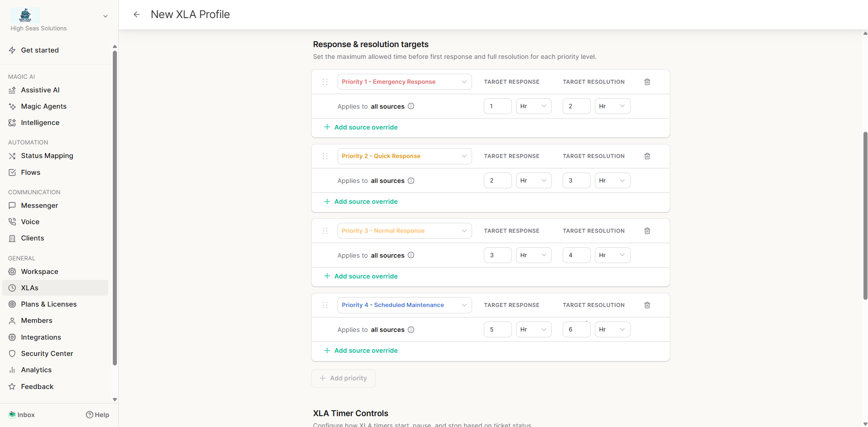Navigate to Security Center
This screenshot has width=868, height=427.
pos(55,354)
